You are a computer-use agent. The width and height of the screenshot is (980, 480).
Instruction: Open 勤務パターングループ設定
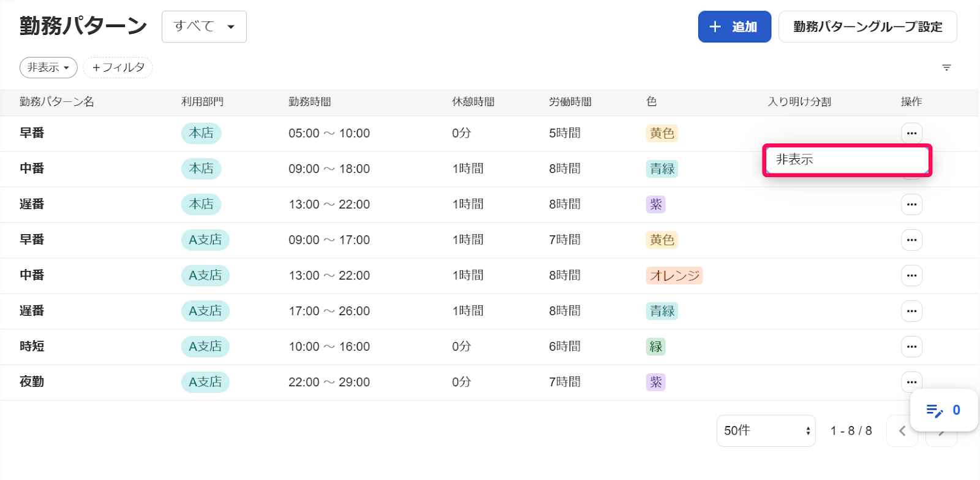pos(867,26)
